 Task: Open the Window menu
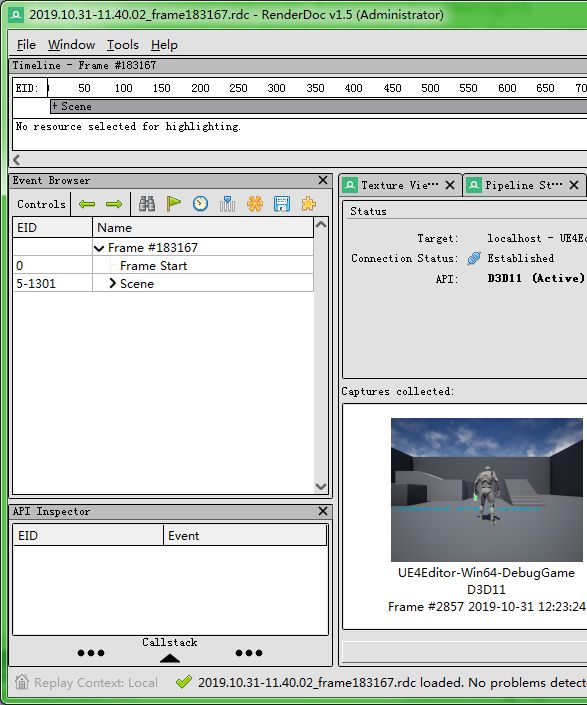(x=71, y=45)
